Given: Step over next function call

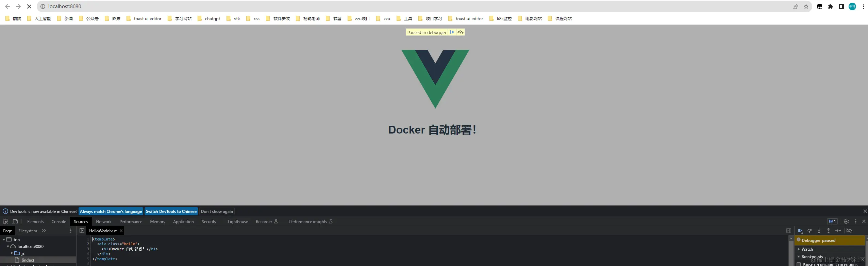Looking at the screenshot, I should 809,231.
